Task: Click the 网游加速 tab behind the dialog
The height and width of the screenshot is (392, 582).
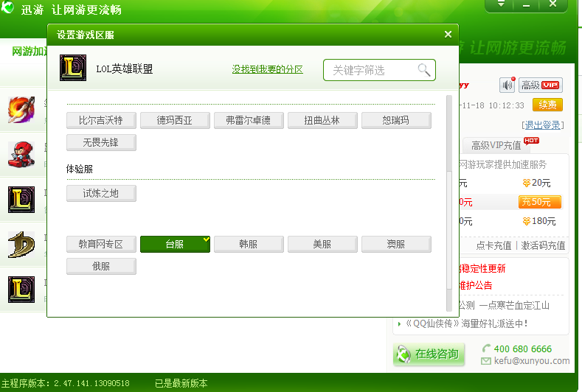Action: click(29, 51)
